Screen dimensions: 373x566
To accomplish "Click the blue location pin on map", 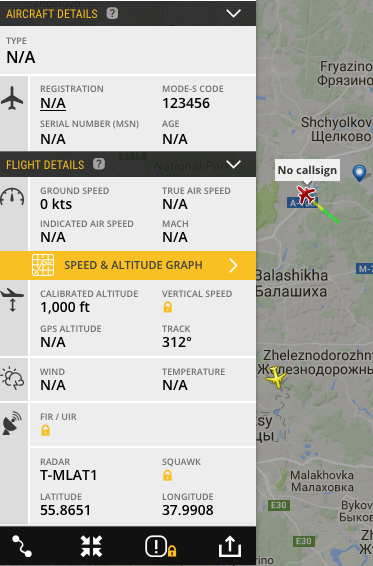I will 359,173.
